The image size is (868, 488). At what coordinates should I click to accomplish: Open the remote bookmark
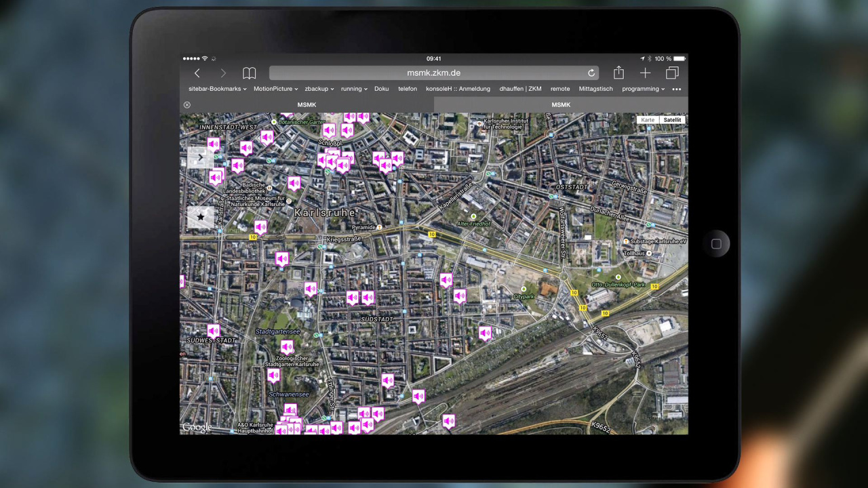tap(560, 89)
